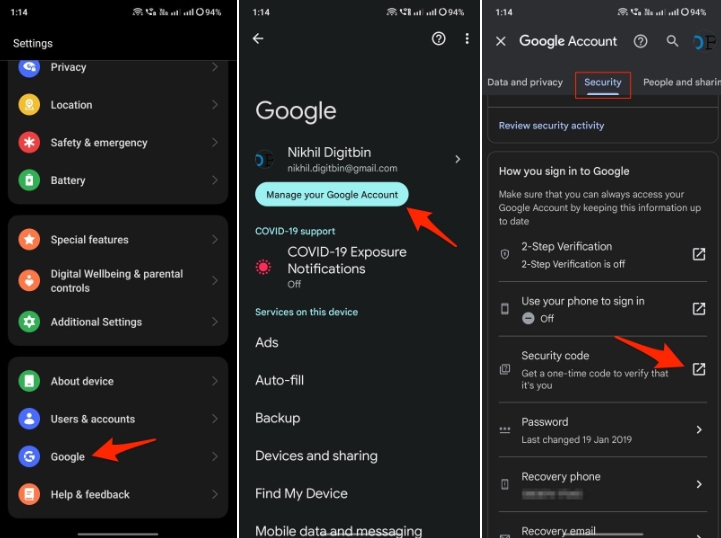
Task: Expand Additional Settings chevron
Action: pos(215,322)
